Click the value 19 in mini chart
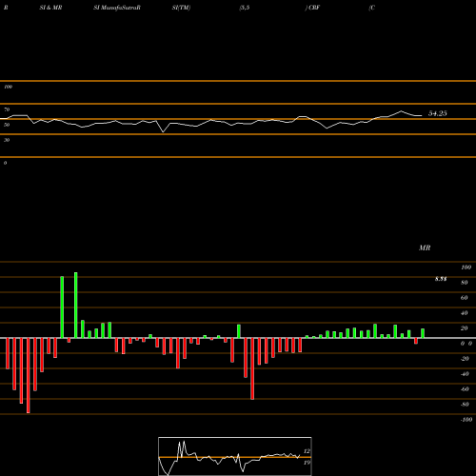This screenshot has width=476, height=476. [x=307, y=463]
